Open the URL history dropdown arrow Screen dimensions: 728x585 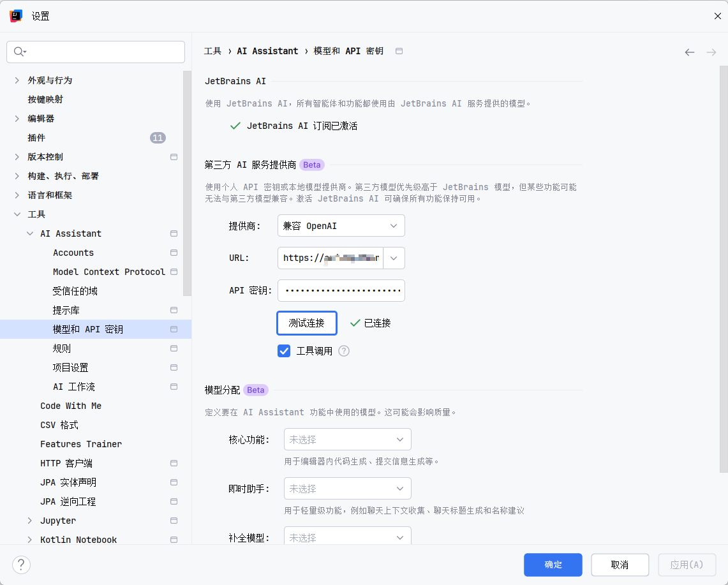(x=394, y=258)
